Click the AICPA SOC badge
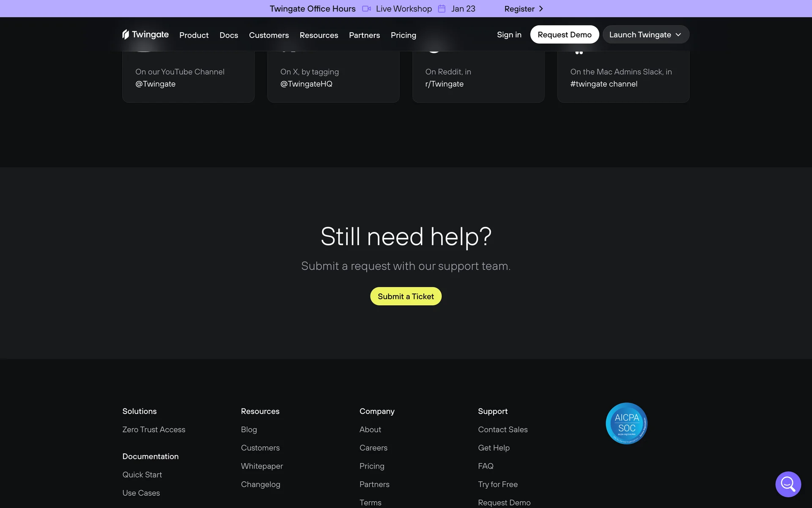Viewport: 812px width, 508px height. (626, 423)
